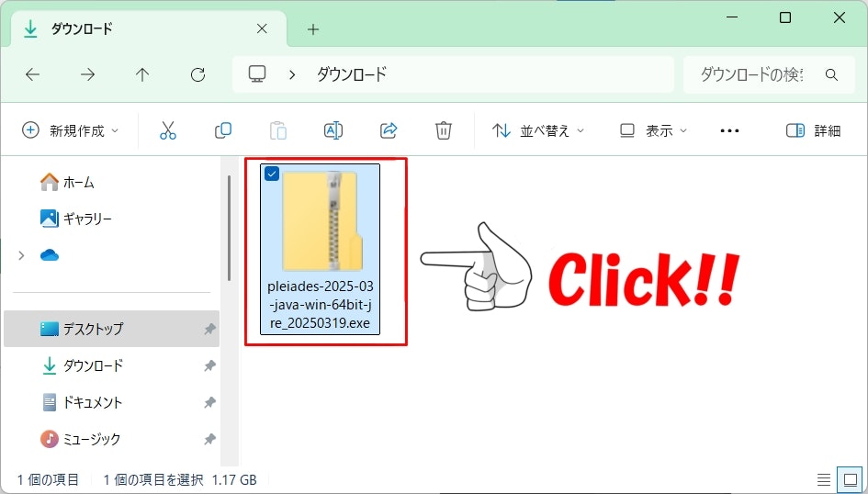The image size is (868, 494).
Task: Click the pleiades zip folder thumbnail
Action: (x=321, y=221)
